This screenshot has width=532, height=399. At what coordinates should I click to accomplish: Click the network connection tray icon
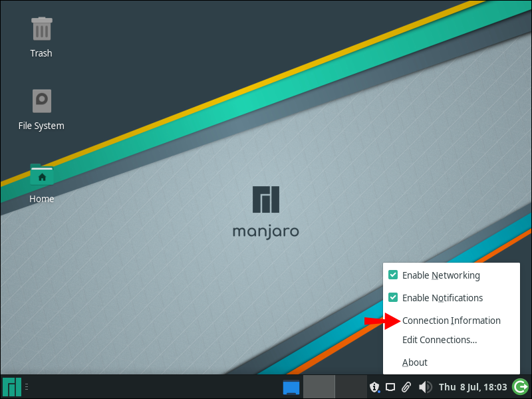point(390,387)
